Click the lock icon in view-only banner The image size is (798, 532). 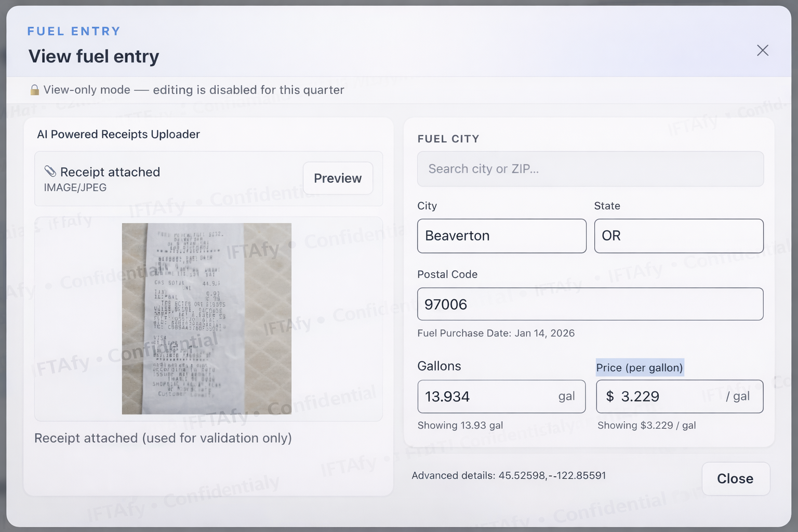(x=34, y=89)
